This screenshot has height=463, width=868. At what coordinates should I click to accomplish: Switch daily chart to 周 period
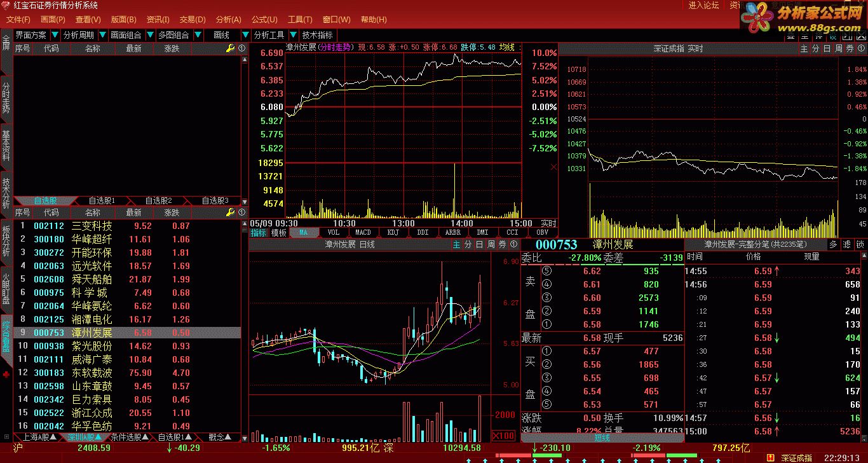tap(491, 244)
